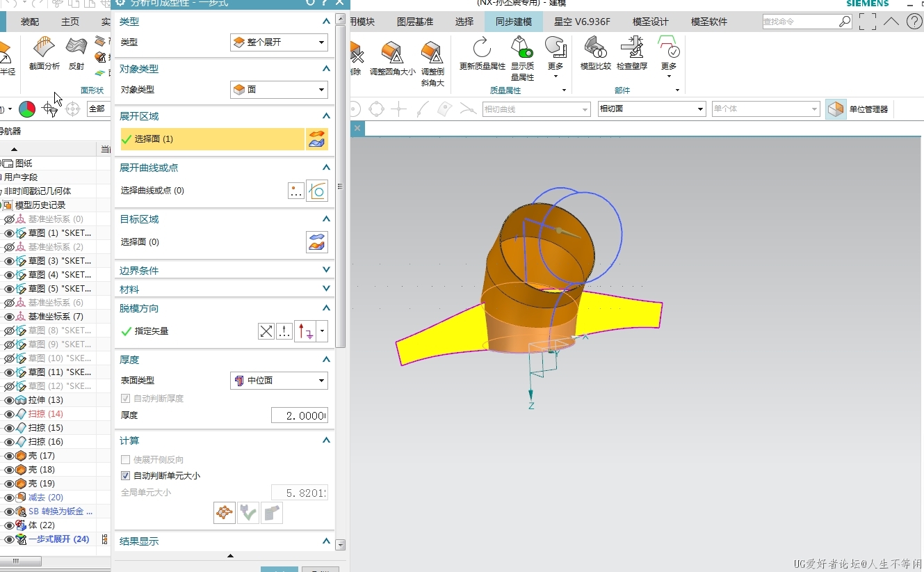Click the reverse direction icon in 脱模方向
The width and height of the screenshot is (924, 572).
click(x=266, y=331)
